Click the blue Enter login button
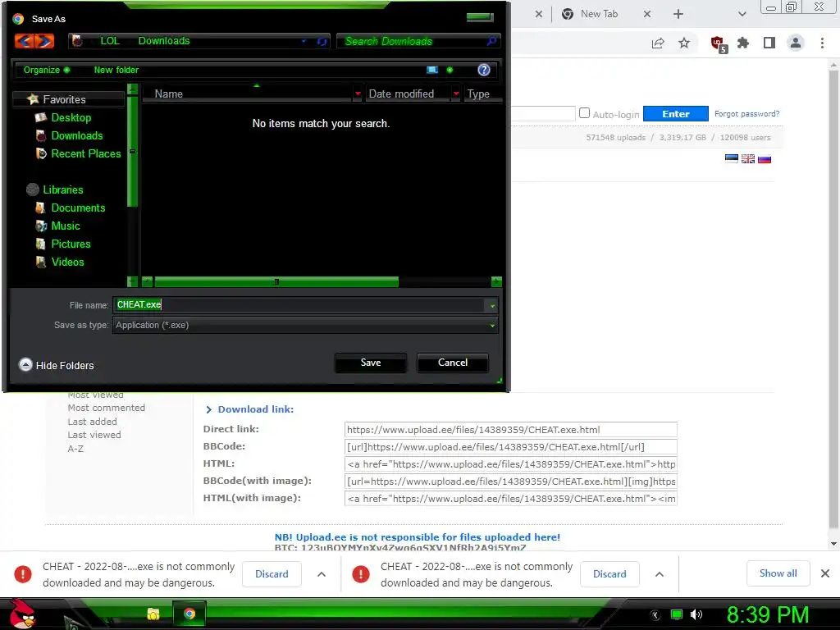 [x=676, y=113]
